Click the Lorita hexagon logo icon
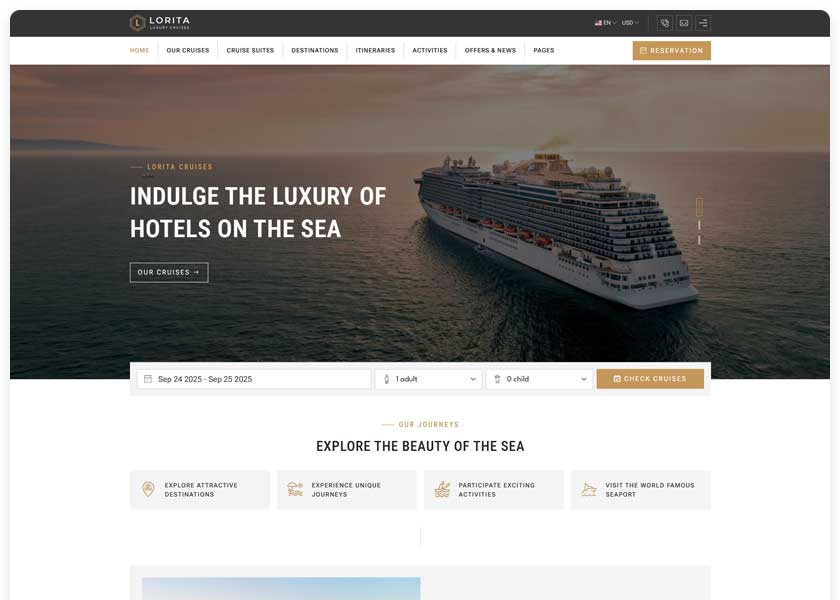 138,22
